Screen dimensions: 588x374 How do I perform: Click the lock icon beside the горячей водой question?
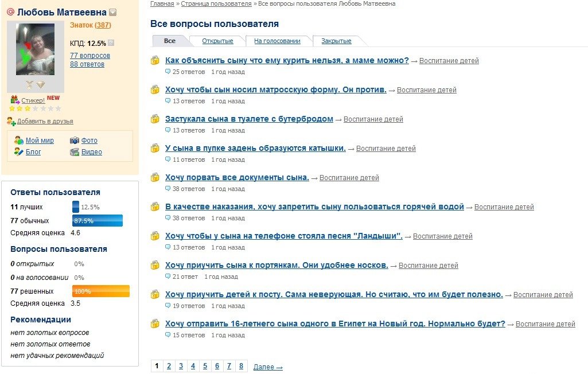click(x=155, y=207)
